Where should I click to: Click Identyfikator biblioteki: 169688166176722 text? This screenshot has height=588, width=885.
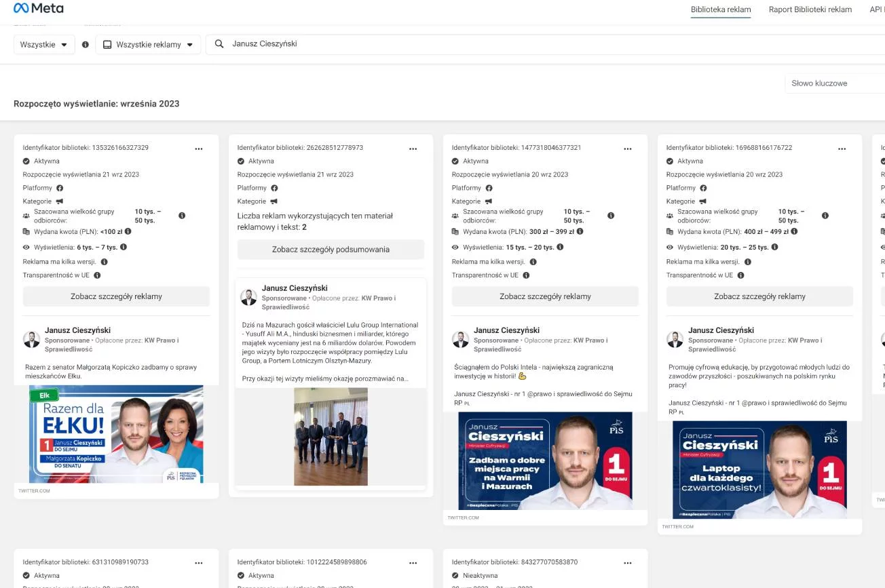click(x=729, y=148)
